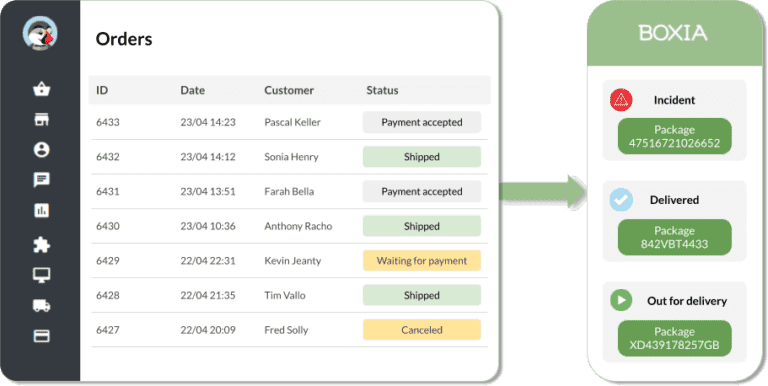
Task: Click the PrestaShop puffin logo avatar
Action: (40, 33)
